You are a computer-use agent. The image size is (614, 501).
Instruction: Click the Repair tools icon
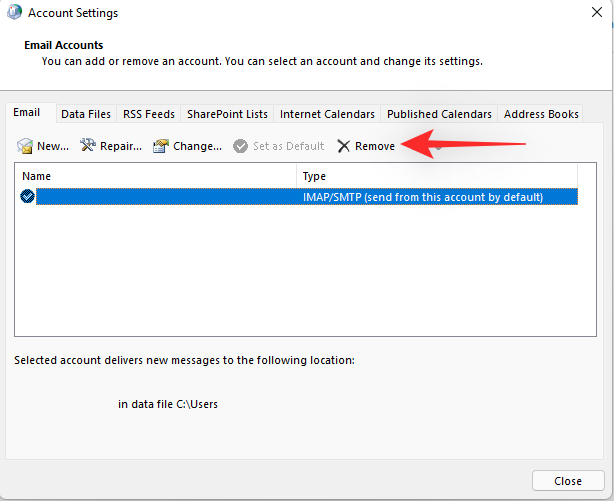click(88, 146)
